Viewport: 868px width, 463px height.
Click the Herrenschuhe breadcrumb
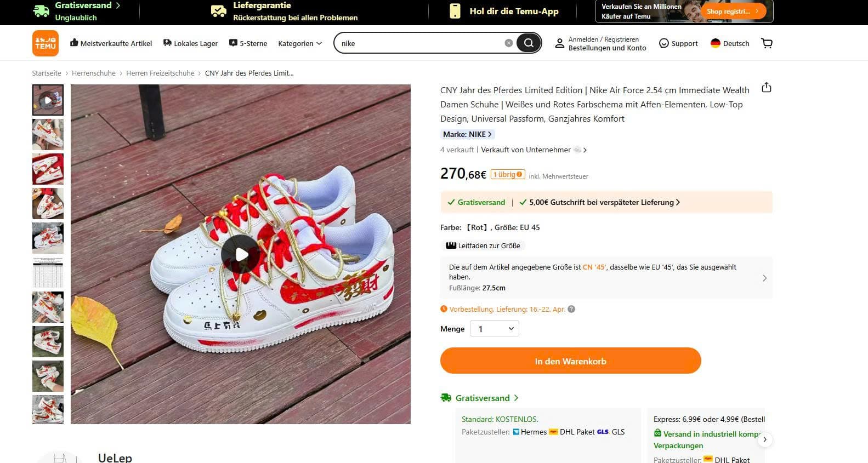point(94,73)
